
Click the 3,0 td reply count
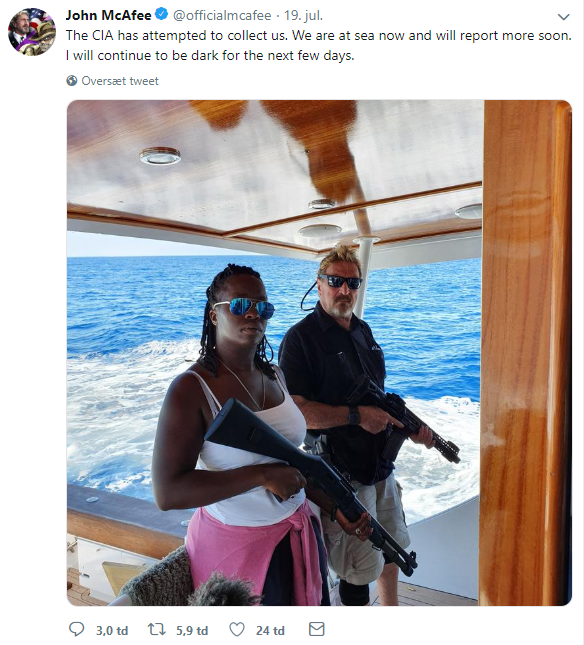click(x=112, y=630)
